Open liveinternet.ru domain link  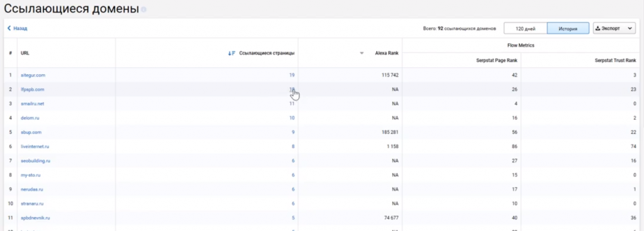35,146
